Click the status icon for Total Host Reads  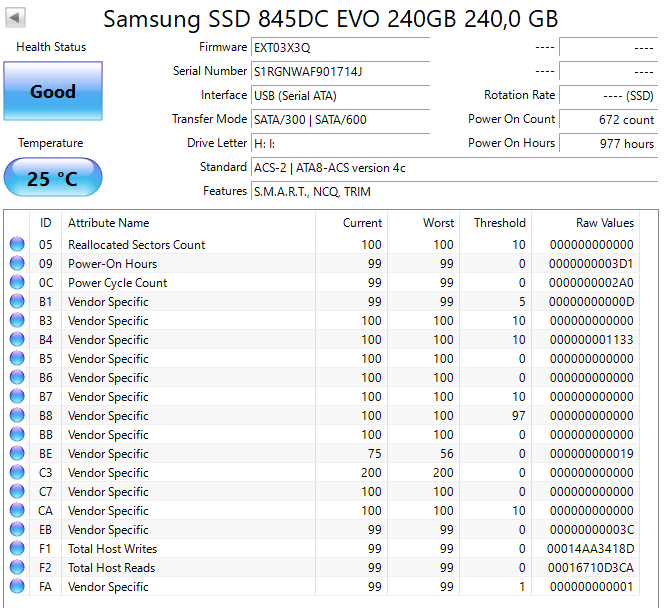pyautogui.click(x=17, y=568)
